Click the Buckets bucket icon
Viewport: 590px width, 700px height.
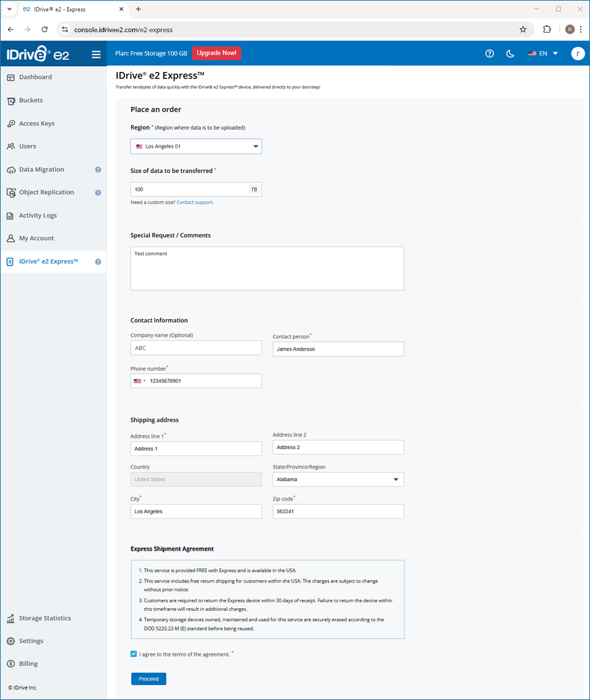click(10, 101)
